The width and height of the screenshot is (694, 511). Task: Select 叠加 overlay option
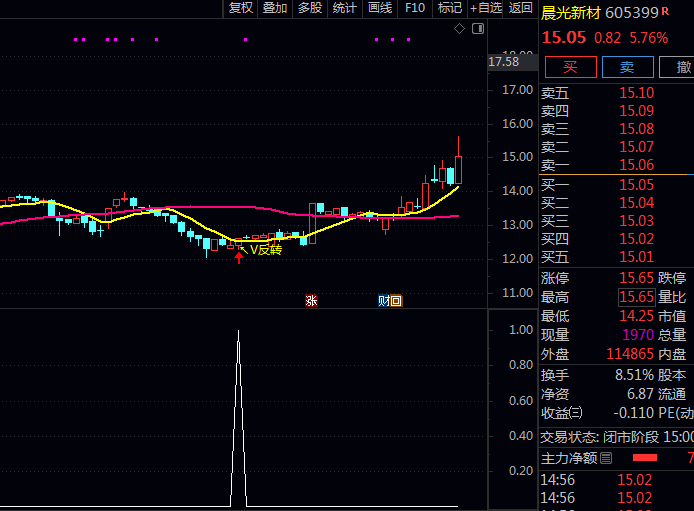tap(275, 8)
